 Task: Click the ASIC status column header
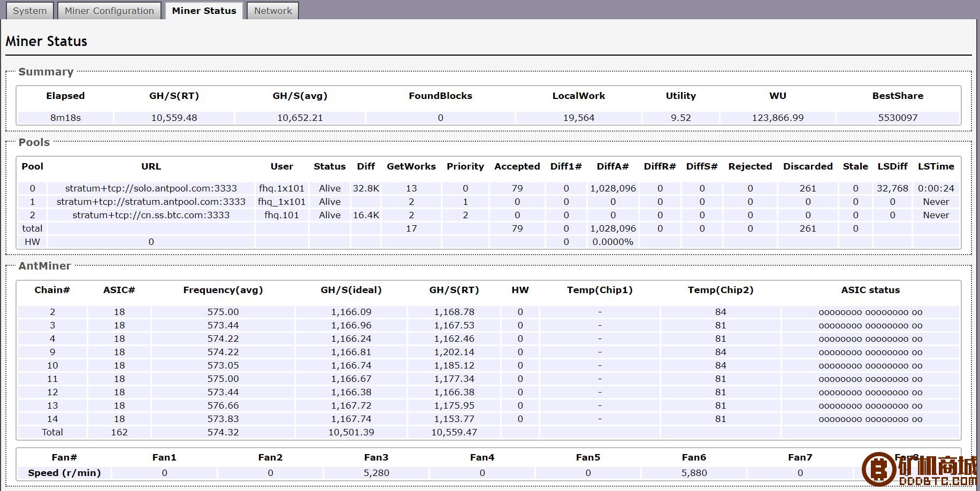click(870, 290)
